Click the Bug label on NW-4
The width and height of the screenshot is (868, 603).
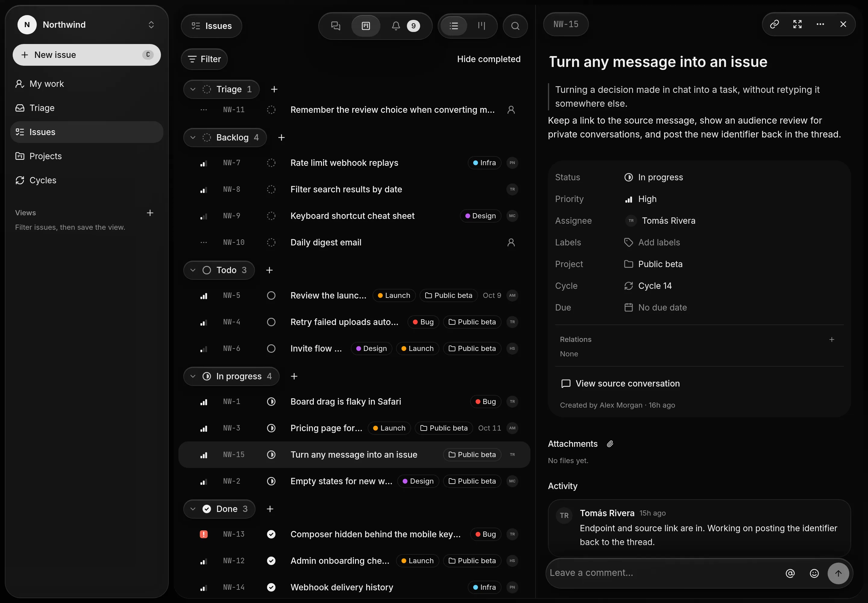pyautogui.click(x=423, y=322)
